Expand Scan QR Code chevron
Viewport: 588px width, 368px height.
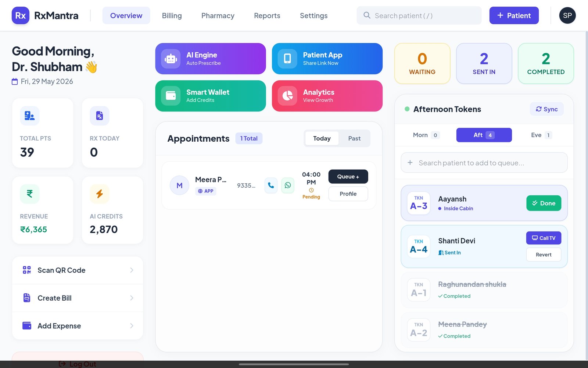(x=132, y=270)
